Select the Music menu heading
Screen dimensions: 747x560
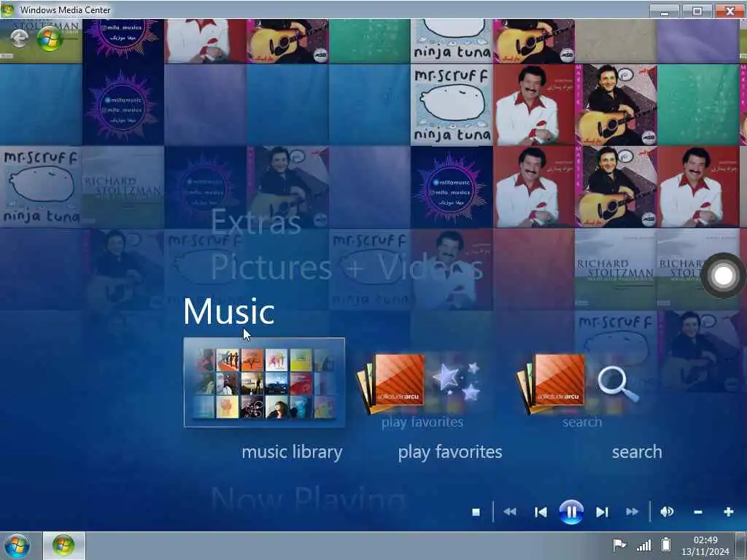(x=228, y=312)
